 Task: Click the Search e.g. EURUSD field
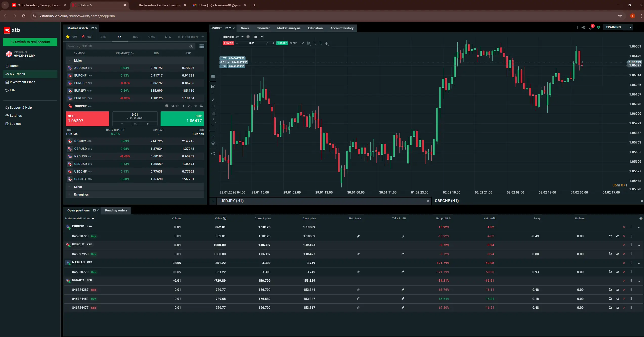click(126, 46)
